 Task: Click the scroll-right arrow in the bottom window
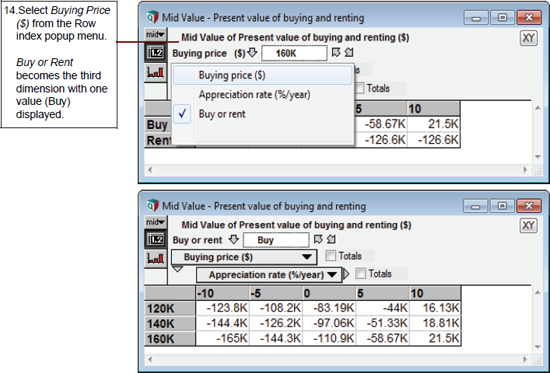pos(525,359)
